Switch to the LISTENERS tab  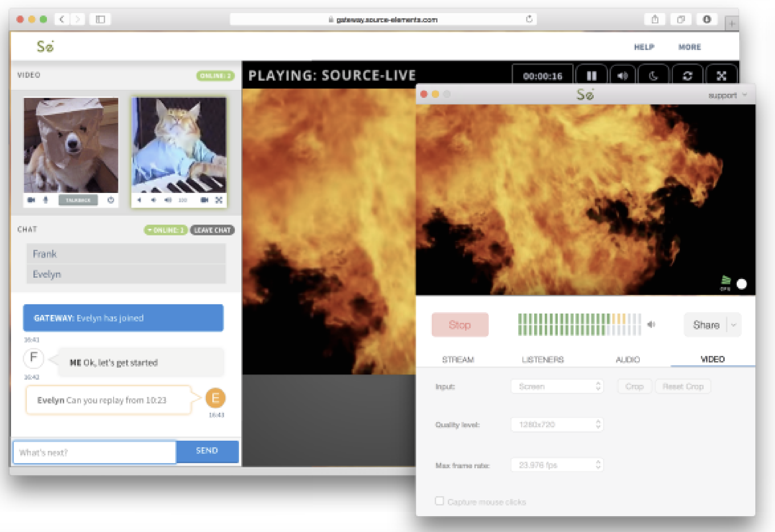pos(542,359)
